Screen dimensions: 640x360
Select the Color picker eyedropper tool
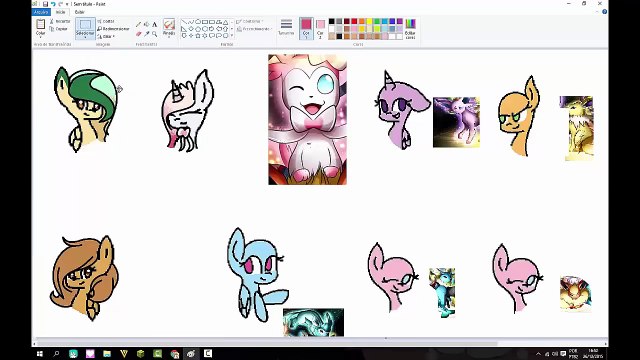146,34
